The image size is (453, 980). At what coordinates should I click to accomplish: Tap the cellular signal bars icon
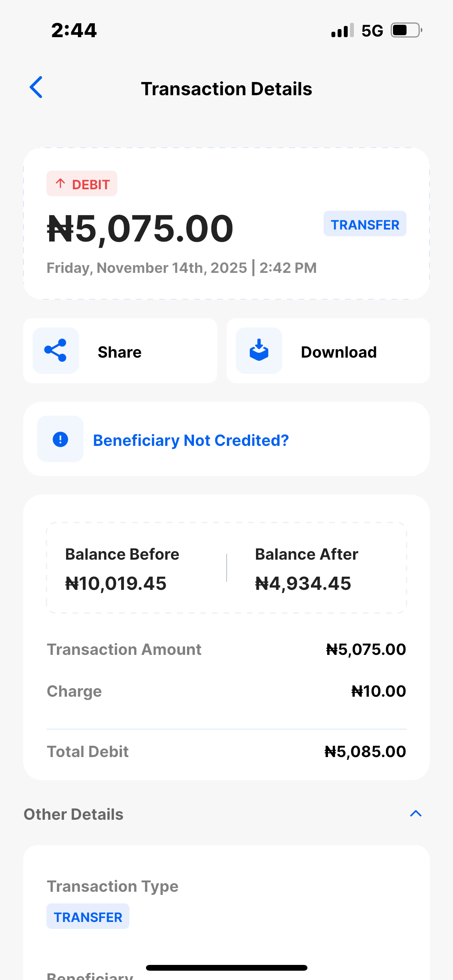[x=342, y=30]
